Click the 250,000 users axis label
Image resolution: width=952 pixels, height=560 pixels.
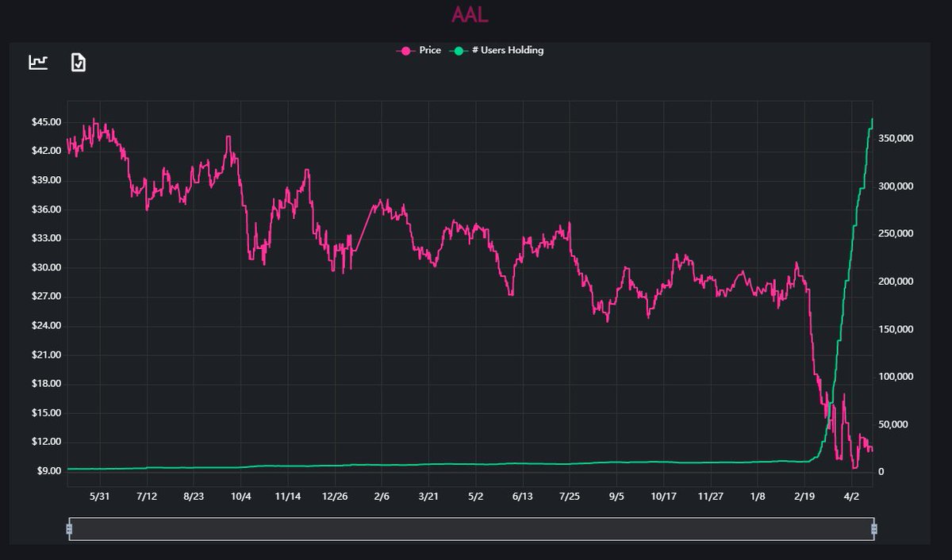click(x=897, y=234)
